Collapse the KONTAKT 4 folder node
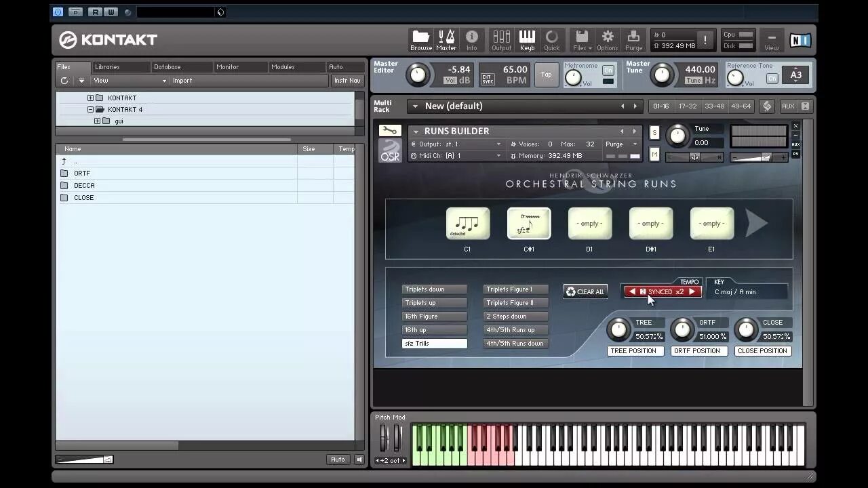This screenshot has width=868, height=488. 90,110
